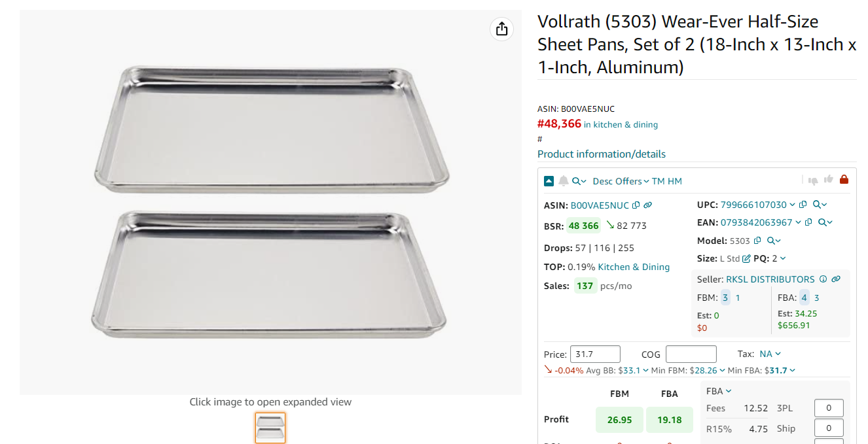Image resolution: width=868 pixels, height=444 pixels.
Task: Click the thumbs-up icon
Action: point(828,180)
